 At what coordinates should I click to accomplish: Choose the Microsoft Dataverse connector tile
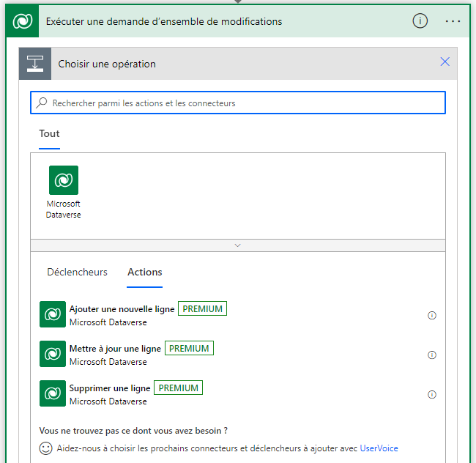pyautogui.click(x=64, y=192)
